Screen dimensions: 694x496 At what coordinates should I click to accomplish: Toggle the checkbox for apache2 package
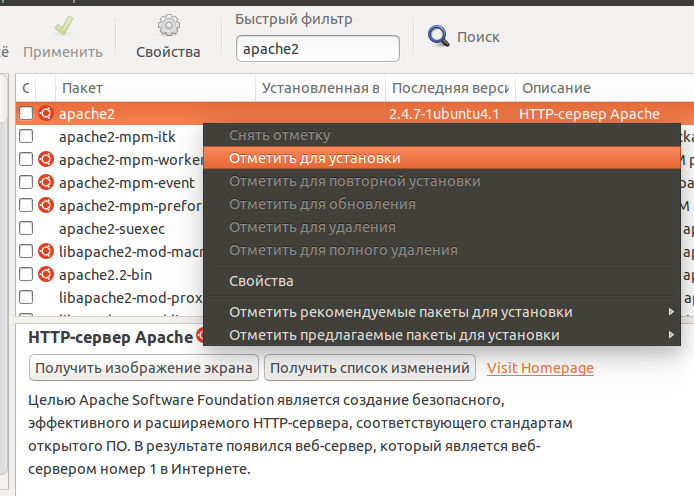pos(26,113)
